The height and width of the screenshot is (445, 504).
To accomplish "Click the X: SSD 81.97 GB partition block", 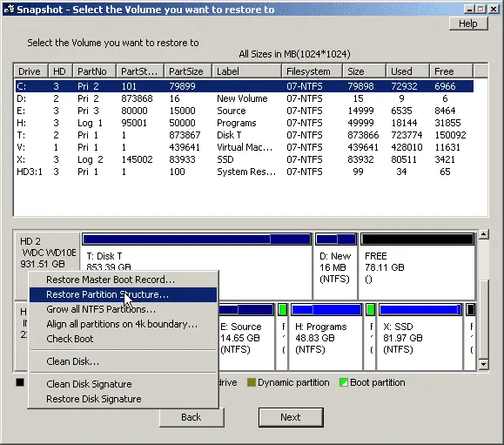I will point(420,337).
